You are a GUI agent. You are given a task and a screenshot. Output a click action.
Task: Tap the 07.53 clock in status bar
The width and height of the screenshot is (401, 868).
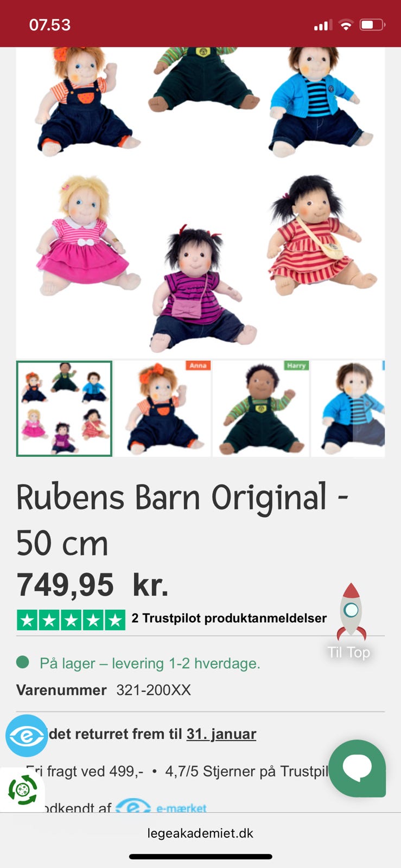pos(50,25)
